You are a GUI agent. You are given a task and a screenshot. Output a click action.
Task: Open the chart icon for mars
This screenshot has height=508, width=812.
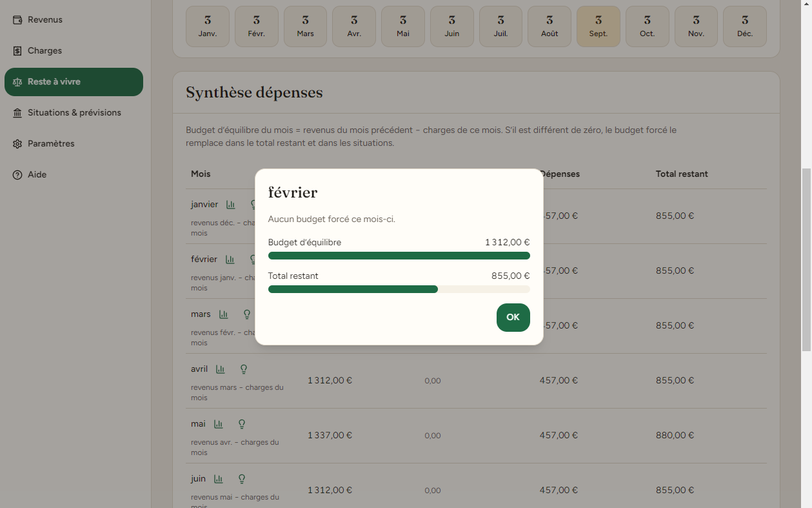click(x=224, y=314)
